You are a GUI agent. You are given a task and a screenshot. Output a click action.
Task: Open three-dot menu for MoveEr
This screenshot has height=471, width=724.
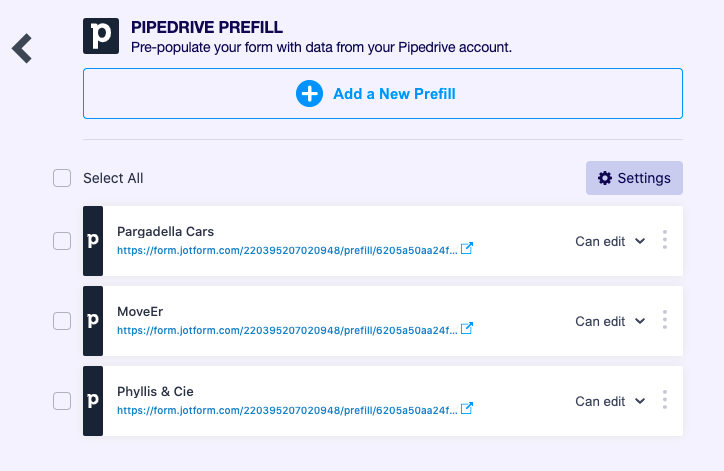[x=665, y=321]
